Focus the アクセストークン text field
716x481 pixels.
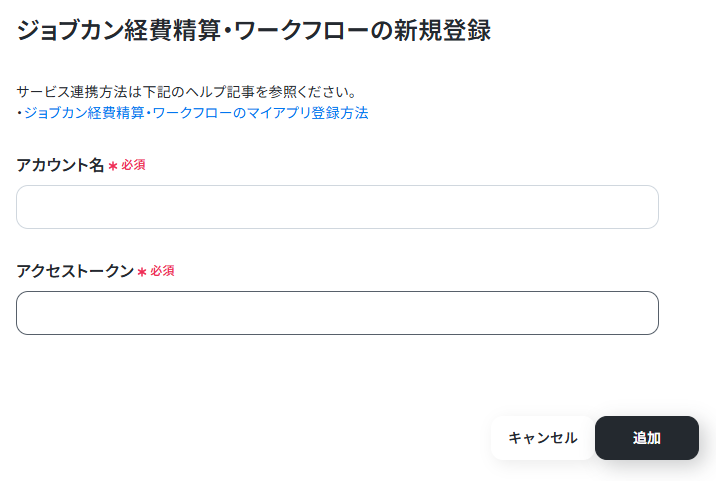coord(337,313)
